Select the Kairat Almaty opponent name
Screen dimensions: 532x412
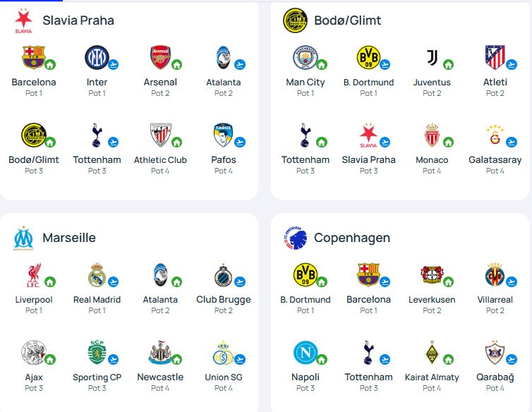(x=432, y=377)
